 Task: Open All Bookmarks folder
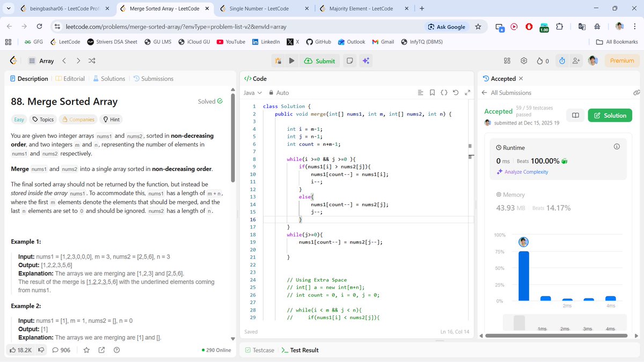coord(617,42)
